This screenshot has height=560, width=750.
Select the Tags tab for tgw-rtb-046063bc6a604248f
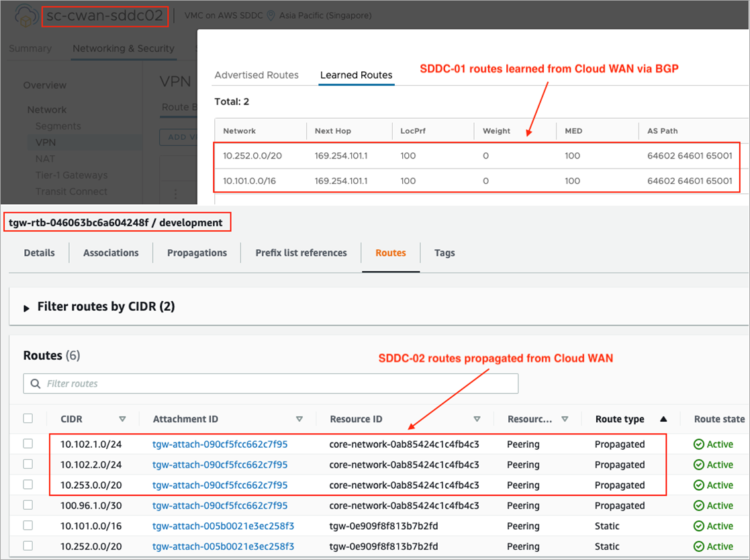coord(444,252)
